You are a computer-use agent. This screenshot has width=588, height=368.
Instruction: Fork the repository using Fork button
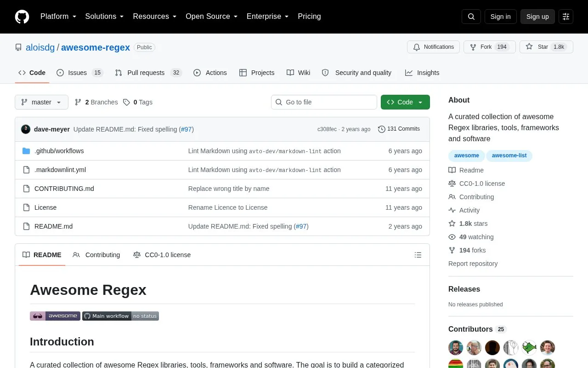coord(490,47)
